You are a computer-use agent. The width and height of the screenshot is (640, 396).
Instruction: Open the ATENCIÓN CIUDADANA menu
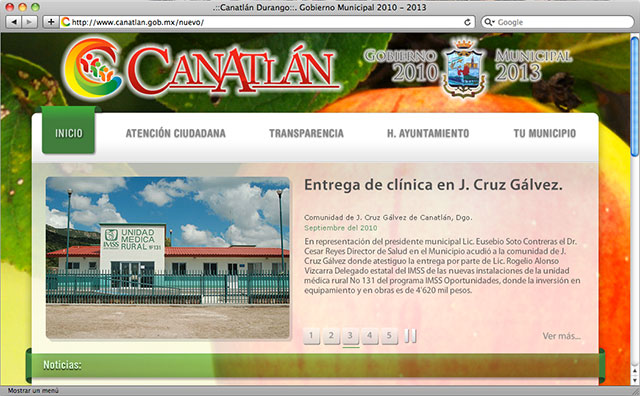[x=176, y=133]
